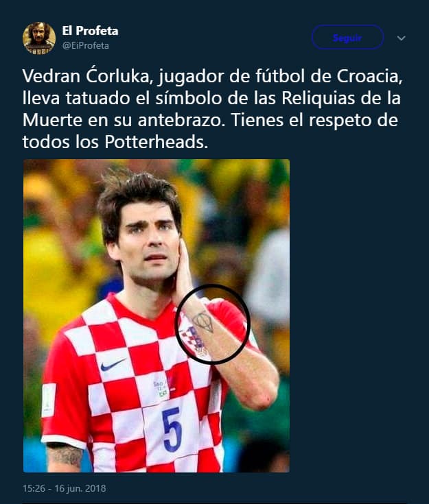This screenshot has width=429, height=504.
Task: Open the tweet timestamp 15:26 - 16 jun. 2018
Action: click(65, 488)
